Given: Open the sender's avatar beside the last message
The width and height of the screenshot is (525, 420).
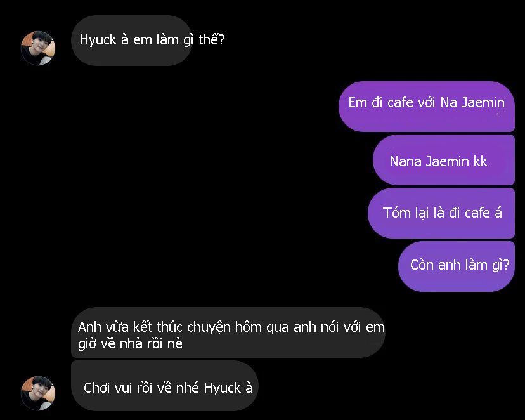Looking at the screenshot, I should tap(38, 393).
